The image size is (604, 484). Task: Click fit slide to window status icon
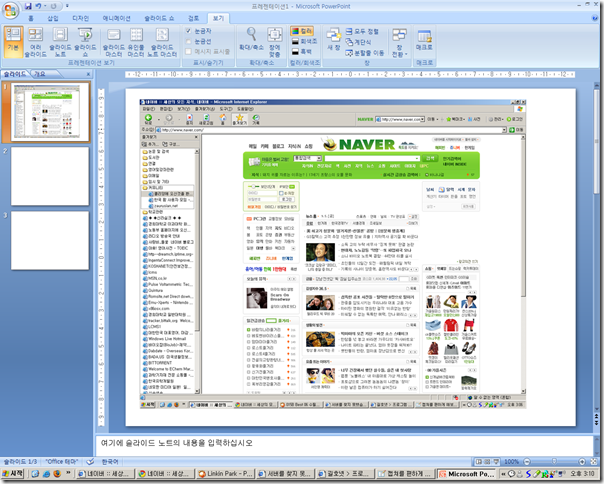594,461
